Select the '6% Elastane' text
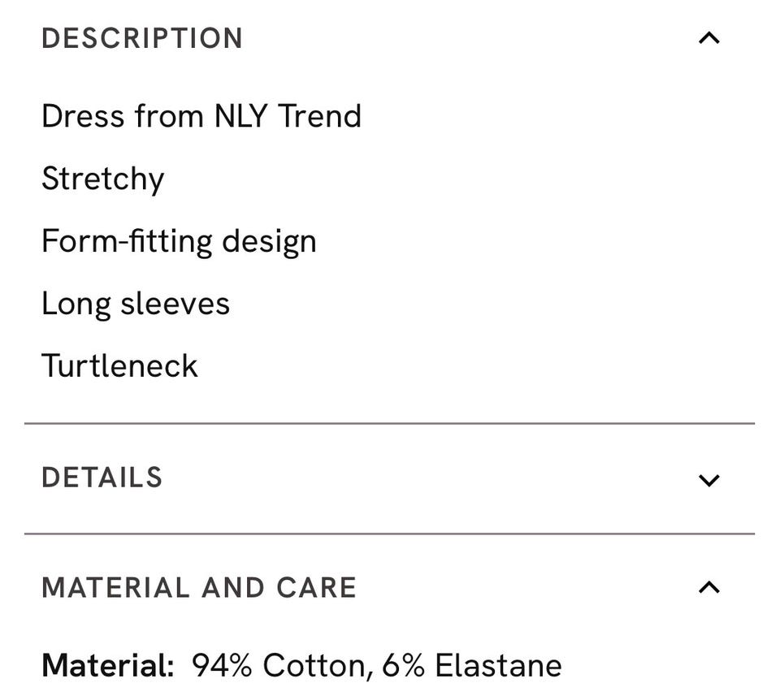The image size is (780, 700). pyautogui.click(x=472, y=666)
